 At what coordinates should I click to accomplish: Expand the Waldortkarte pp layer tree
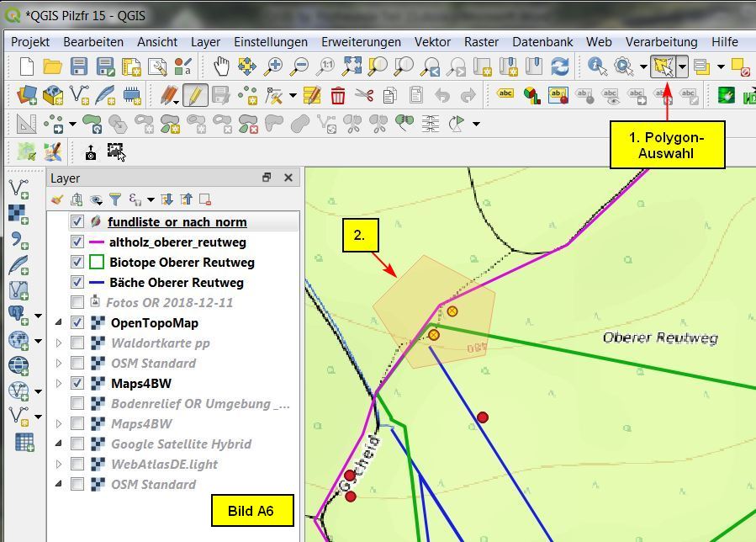point(59,343)
